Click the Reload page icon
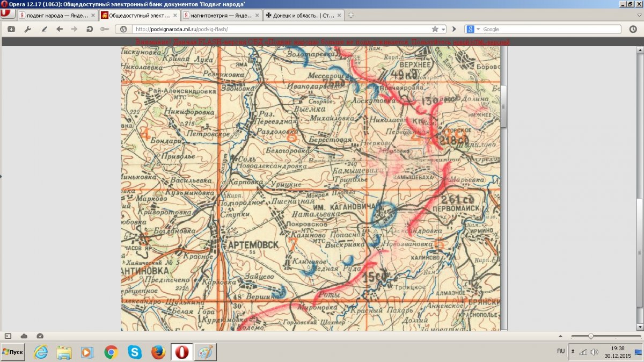The image size is (644, 362). [x=90, y=29]
